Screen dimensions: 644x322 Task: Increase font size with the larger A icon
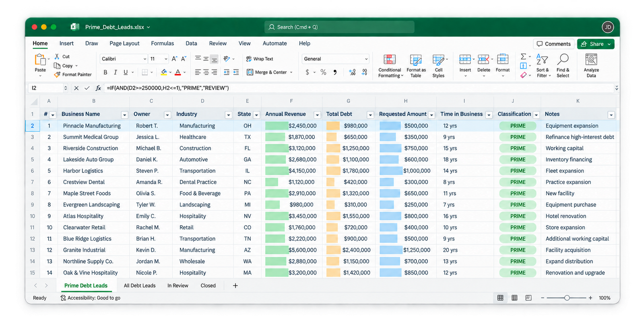pyautogui.click(x=174, y=59)
